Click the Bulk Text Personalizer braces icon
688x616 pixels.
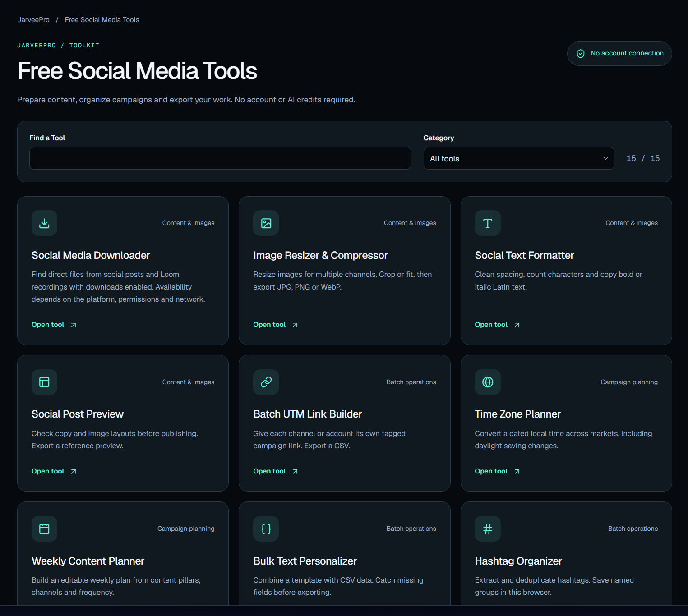266,529
